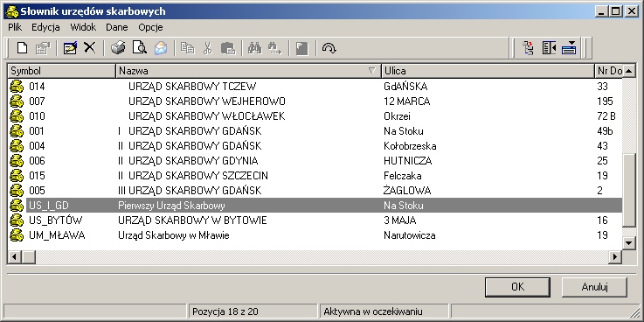Click status text Aktywna w oczekiwaniu
The width and height of the screenshot is (644, 322).
373,311
